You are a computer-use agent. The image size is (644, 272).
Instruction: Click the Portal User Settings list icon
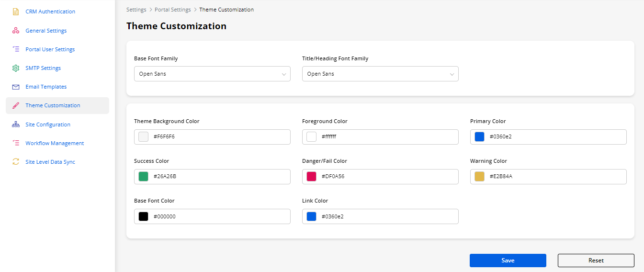[x=16, y=49]
